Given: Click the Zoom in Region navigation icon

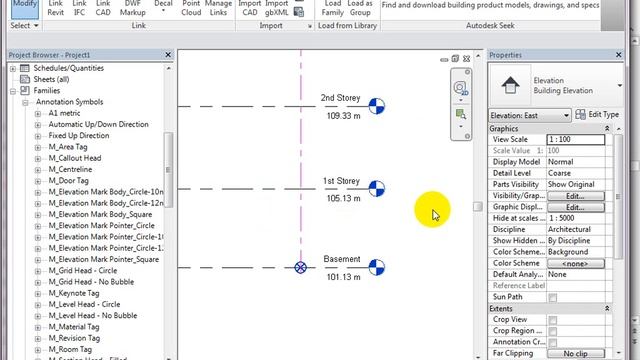Looking at the screenshot, I should pos(461,114).
